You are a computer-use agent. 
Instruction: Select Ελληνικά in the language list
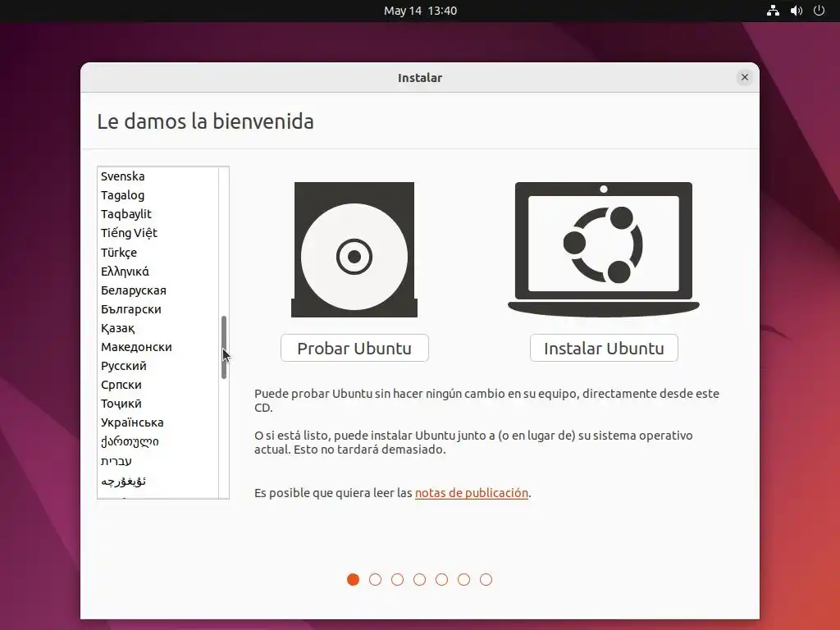tap(158, 271)
